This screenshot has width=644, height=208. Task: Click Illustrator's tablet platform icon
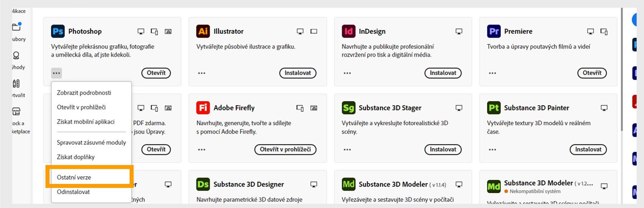click(x=314, y=31)
